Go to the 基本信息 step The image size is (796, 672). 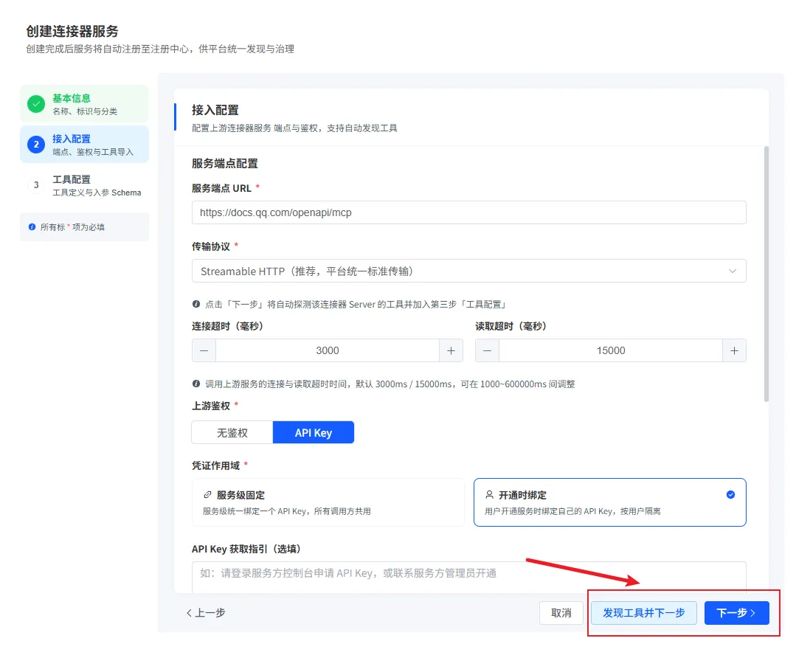(x=84, y=104)
